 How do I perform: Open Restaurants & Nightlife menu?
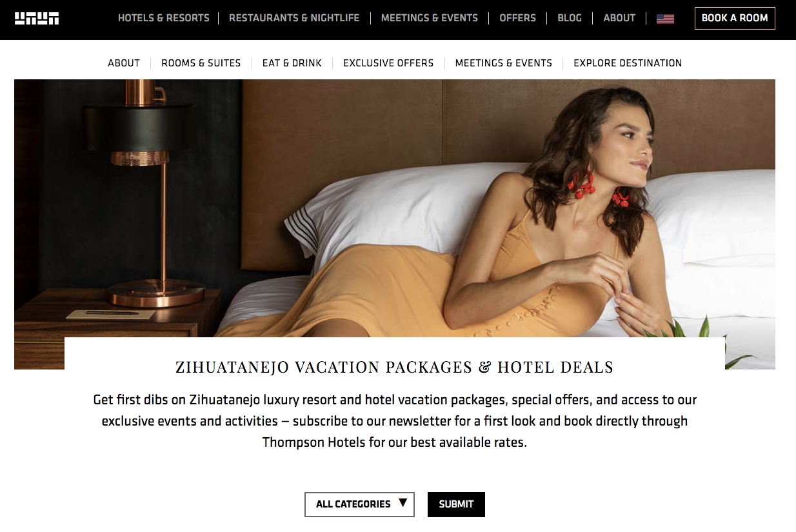pyautogui.click(x=294, y=18)
